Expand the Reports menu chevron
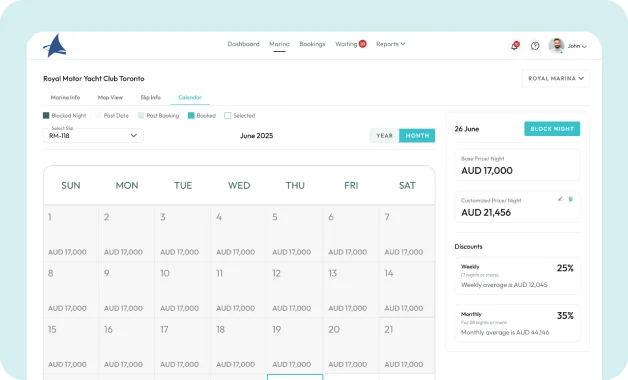 click(x=403, y=44)
